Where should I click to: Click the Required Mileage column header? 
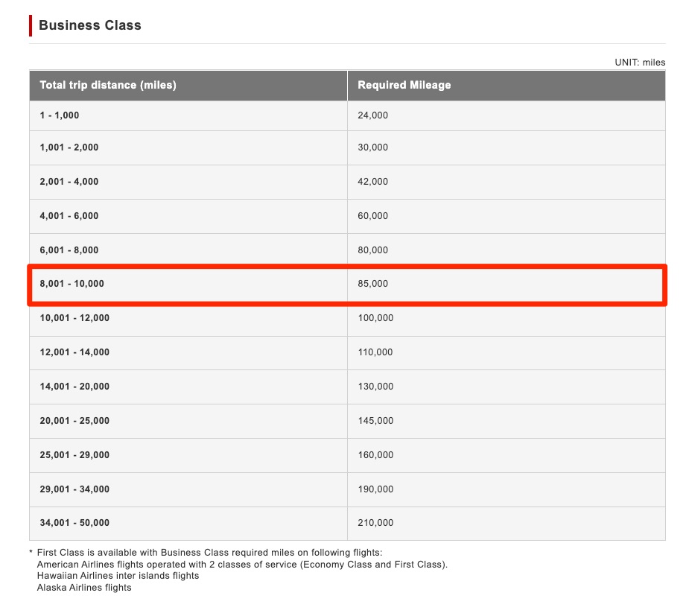[404, 85]
